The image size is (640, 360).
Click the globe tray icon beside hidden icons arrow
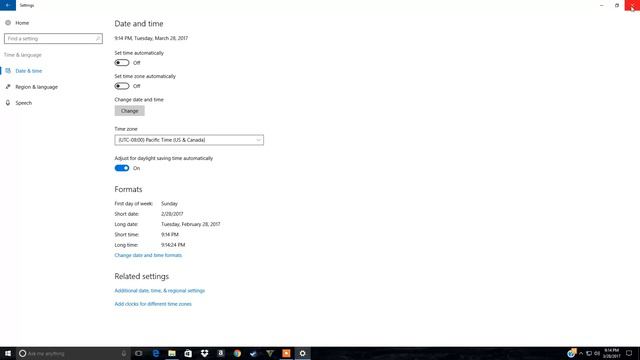(x=571, y=353)
